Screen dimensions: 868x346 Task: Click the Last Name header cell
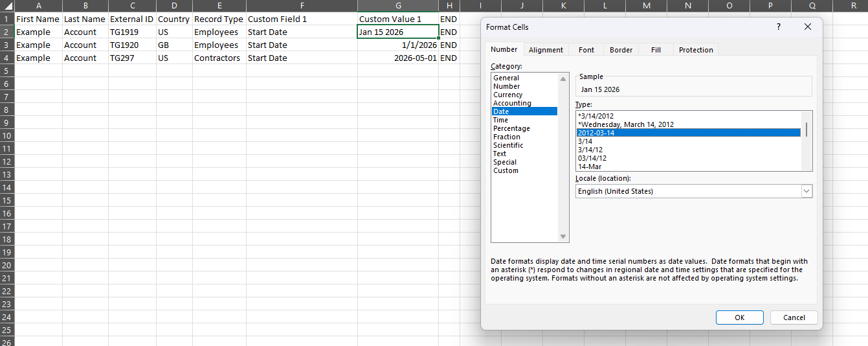coord(85,19)
